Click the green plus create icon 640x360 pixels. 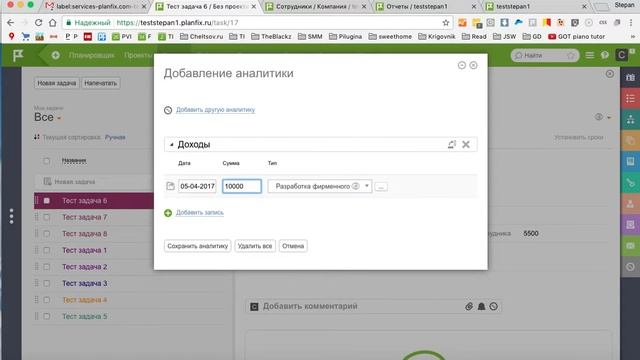pyautogui.click(x=56, y=55)
